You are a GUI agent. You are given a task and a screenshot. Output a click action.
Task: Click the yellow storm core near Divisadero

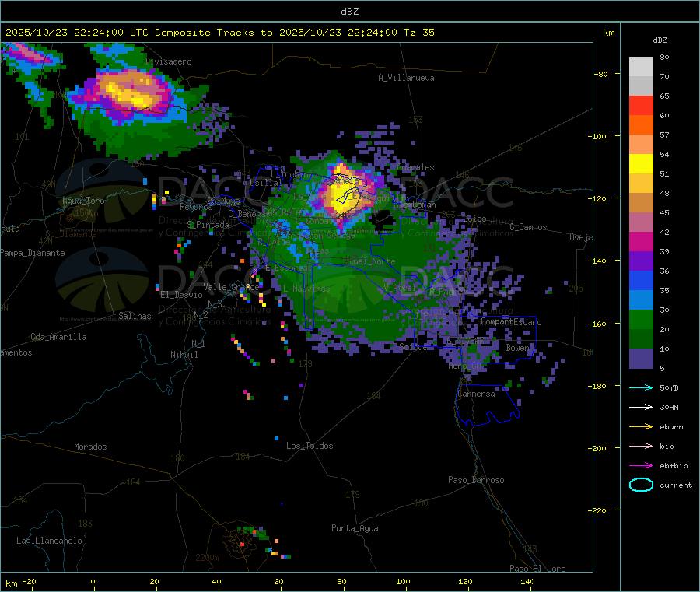click(131, 94)
